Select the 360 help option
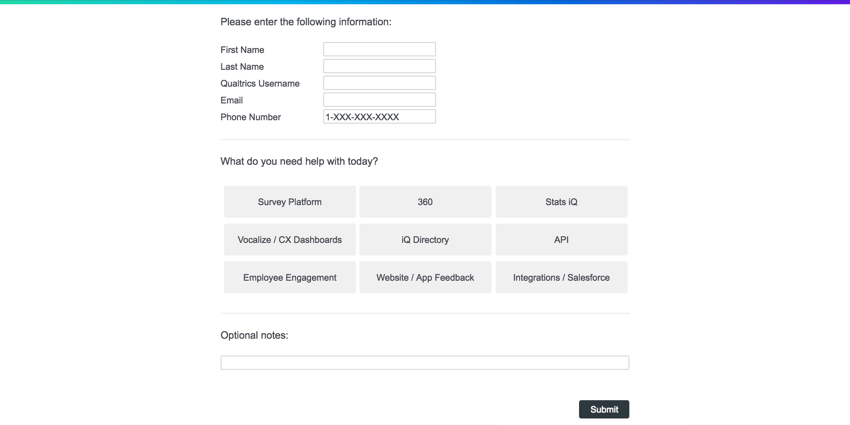This screenshot has height=425, width=850. point(425,202)
